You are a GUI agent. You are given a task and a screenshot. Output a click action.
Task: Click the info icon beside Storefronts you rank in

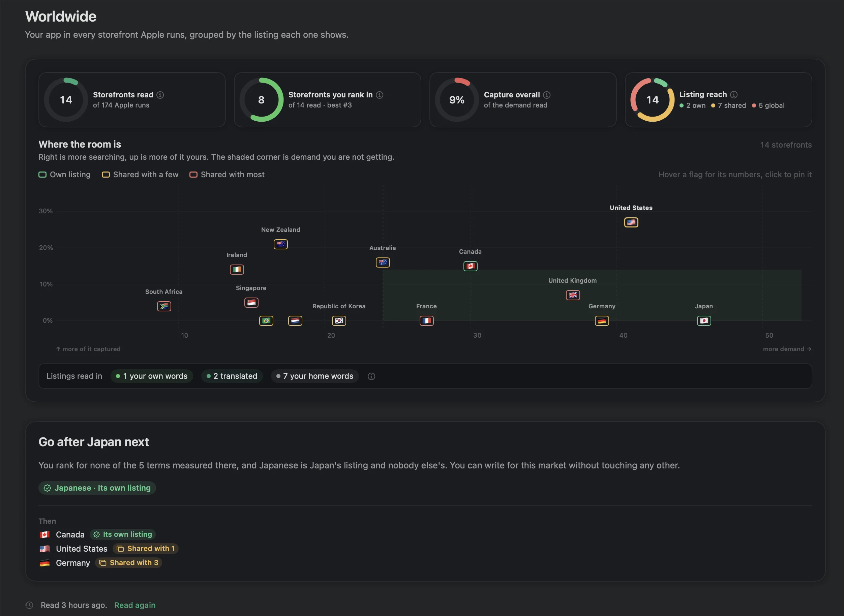(x=379, y=95)
